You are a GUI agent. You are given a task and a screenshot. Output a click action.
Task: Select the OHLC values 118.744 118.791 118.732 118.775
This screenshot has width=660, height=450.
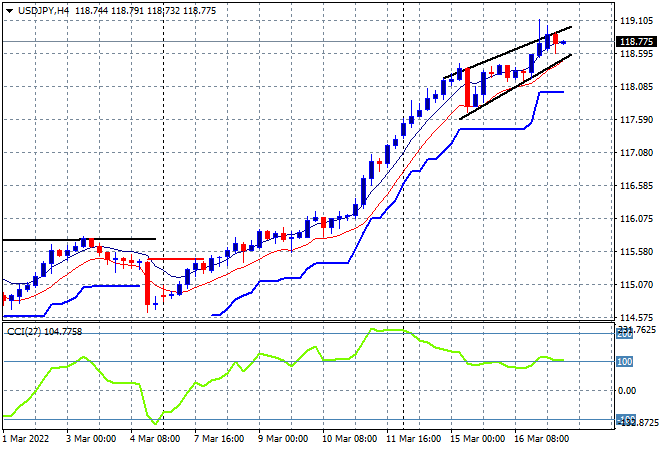coord(146,11)
